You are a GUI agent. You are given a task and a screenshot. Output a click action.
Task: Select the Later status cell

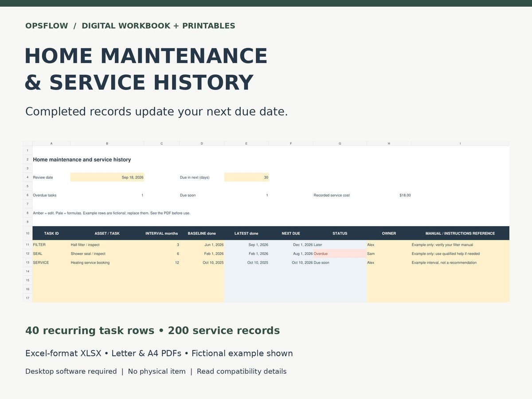point(340,245)
